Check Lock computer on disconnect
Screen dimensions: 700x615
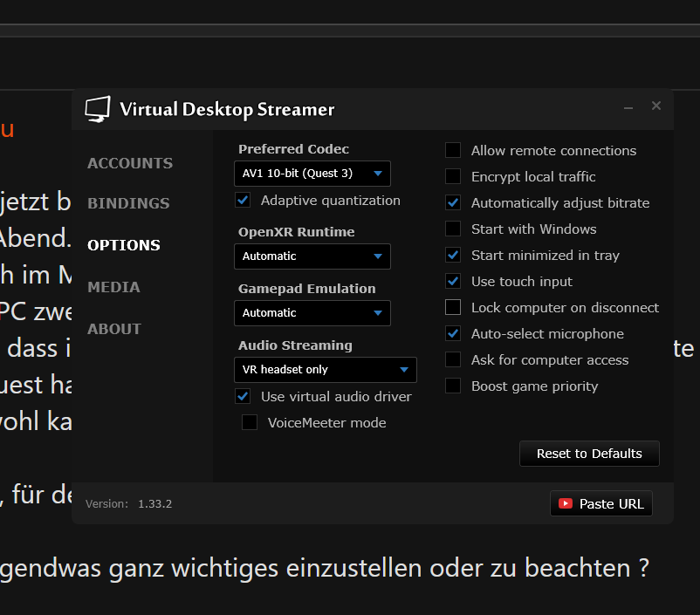(453, 307)
